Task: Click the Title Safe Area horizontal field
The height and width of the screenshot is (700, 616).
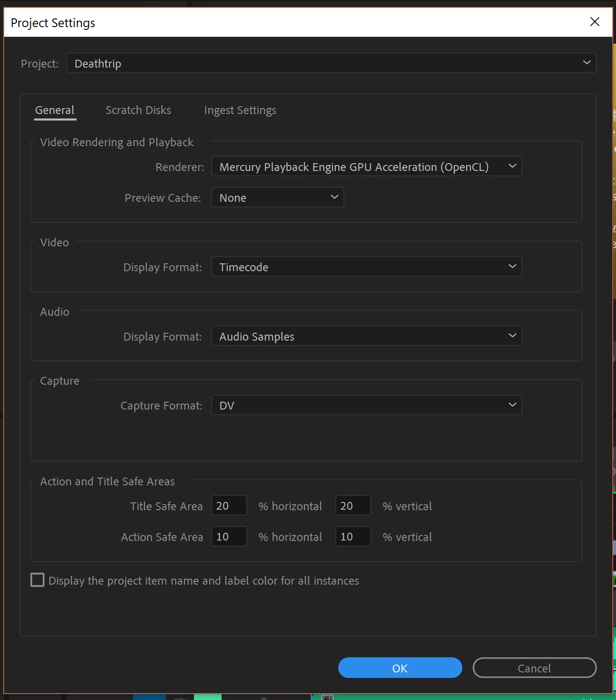Action: click(229, 506)
